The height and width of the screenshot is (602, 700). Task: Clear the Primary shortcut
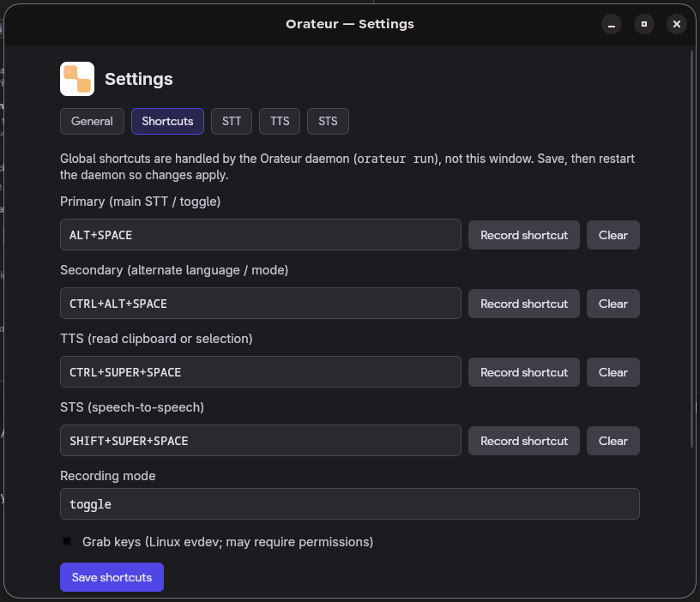612,235
